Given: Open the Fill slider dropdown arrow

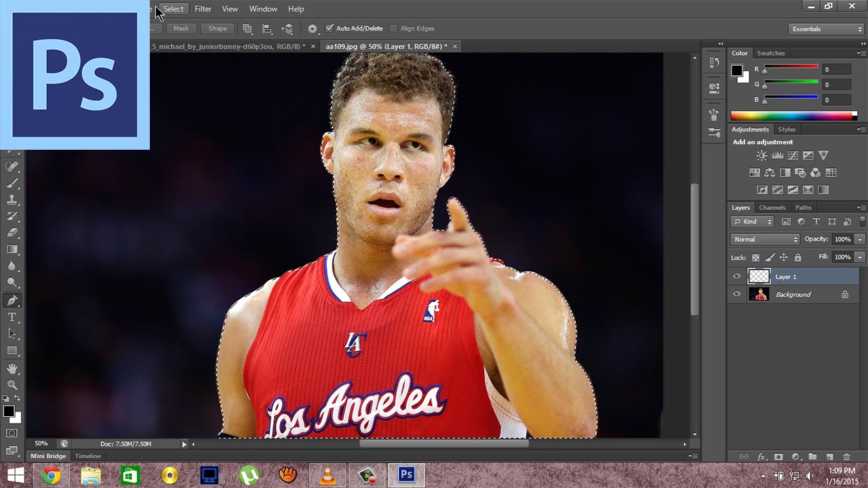Looking at the screenshot, I should (860, 258).
